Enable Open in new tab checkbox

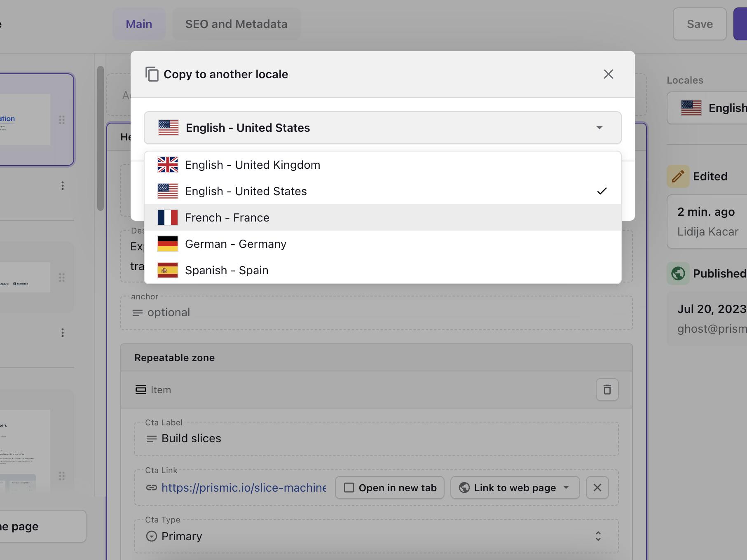349,488
